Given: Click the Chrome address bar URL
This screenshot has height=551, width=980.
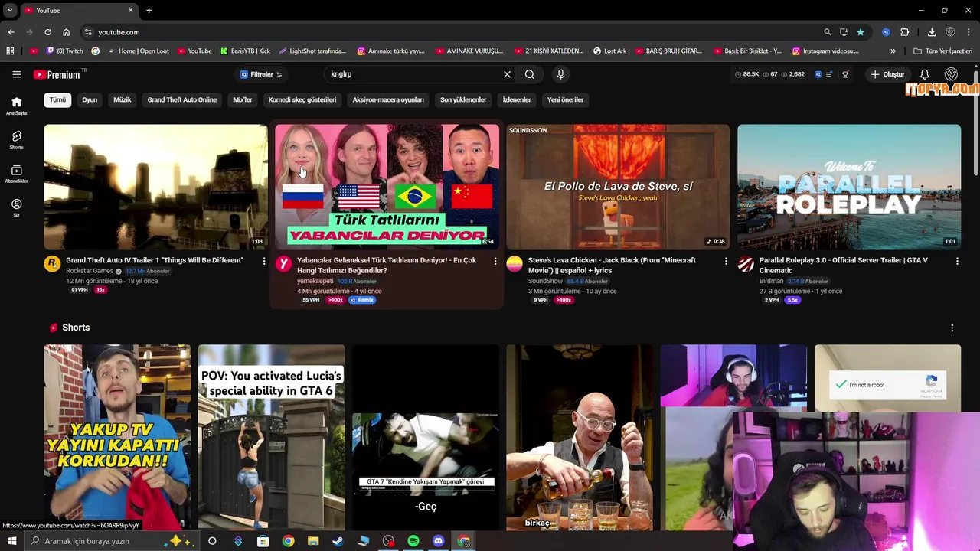Looking at the screenshot, I should pyautogui.click(x=119, y=32).
